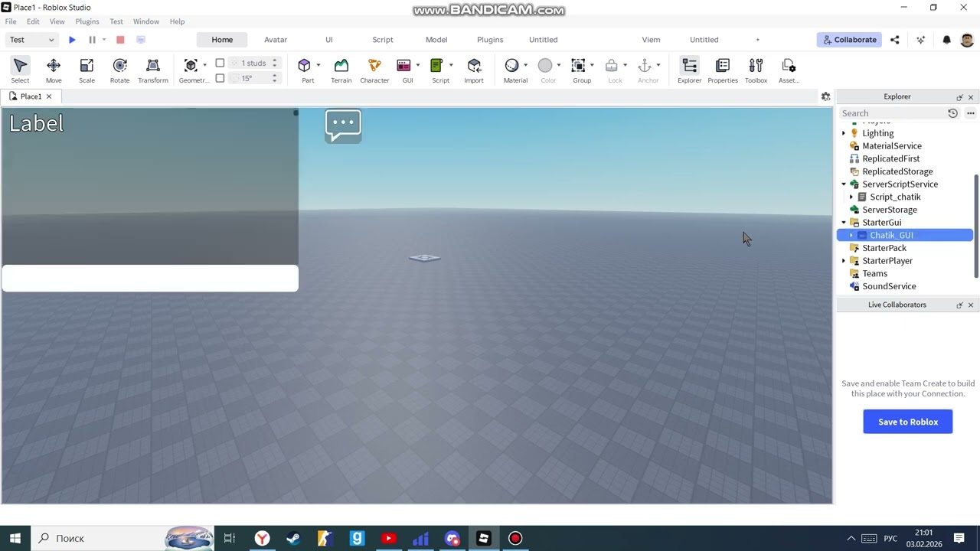
Task: Stop the playtest with red square
Action: (120, 40)
